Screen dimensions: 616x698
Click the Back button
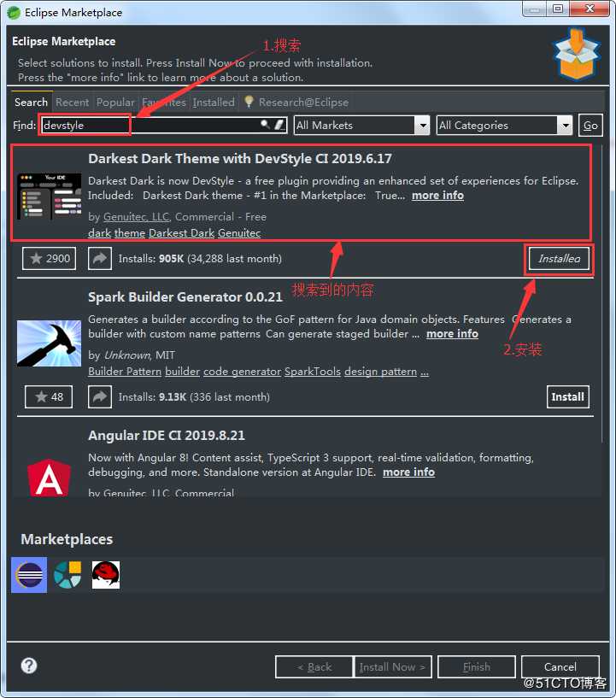point(314,667)
